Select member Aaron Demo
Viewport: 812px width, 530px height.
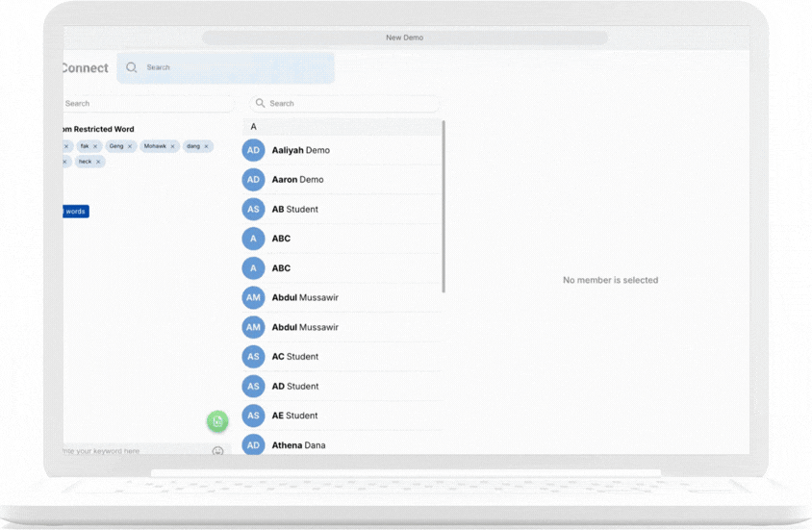pos(297,180)
